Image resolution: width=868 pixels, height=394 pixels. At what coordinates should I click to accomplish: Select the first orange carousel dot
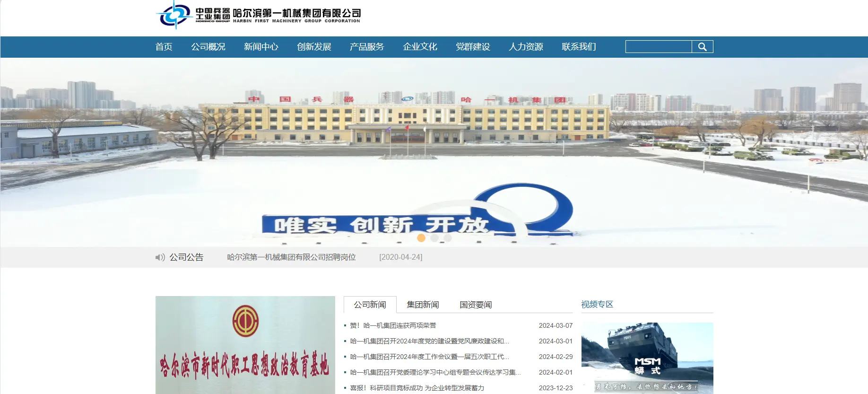(421, 238)
